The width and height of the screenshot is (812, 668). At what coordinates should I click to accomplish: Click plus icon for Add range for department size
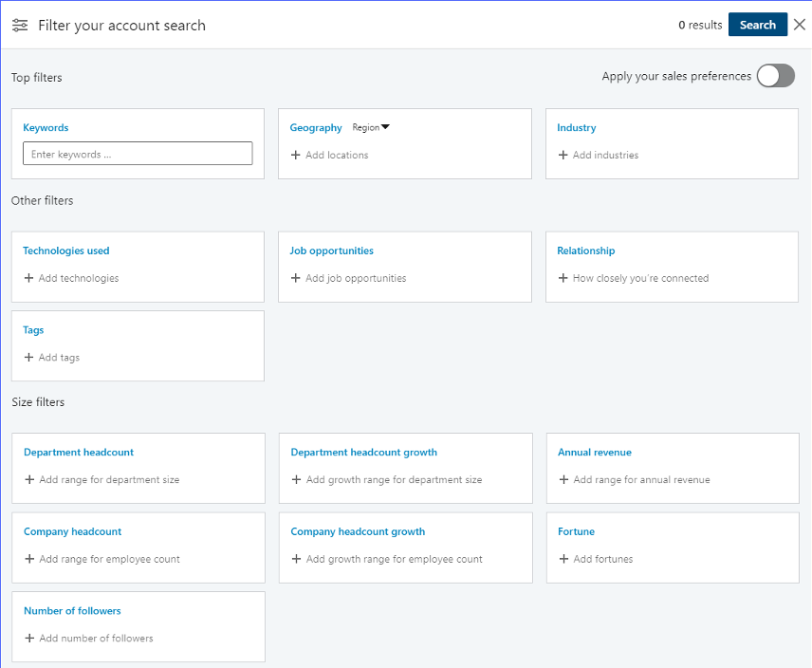coord(29,479)
